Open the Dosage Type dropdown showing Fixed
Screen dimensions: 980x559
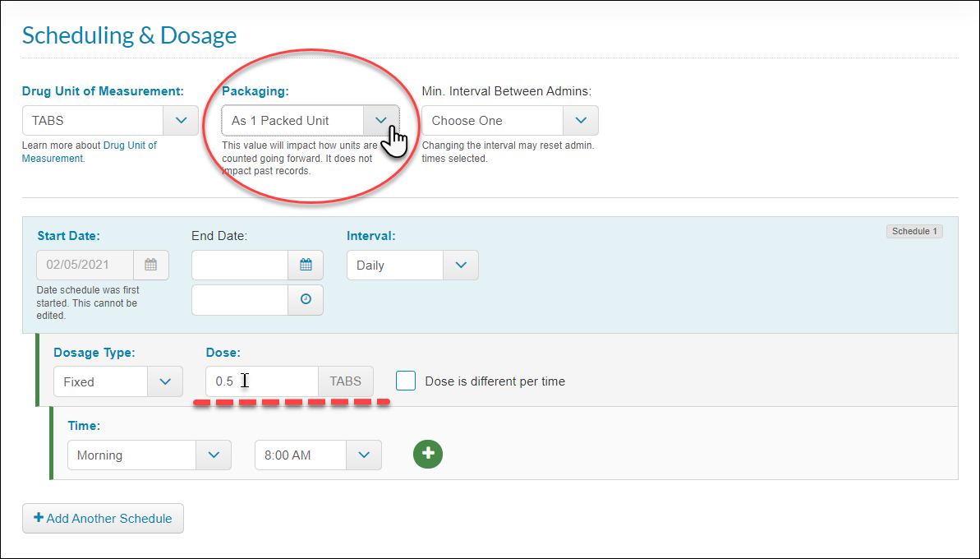(165, 381)
